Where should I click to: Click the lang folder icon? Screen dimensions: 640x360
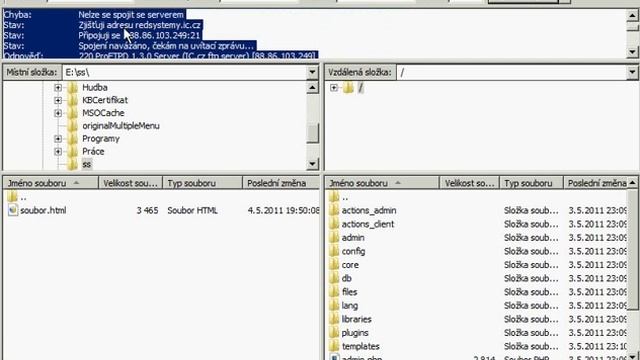pyautogui.click(x=334, y=305)
